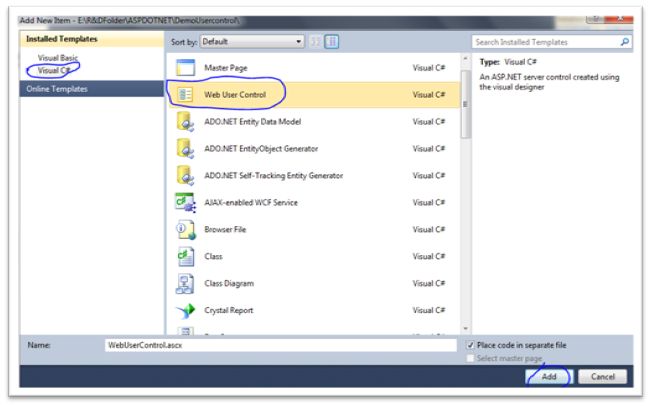Select ADO.NET Self-Tracking Entity Generator text
This screenshot has width=650, height=406.
(x=274, y=176)
